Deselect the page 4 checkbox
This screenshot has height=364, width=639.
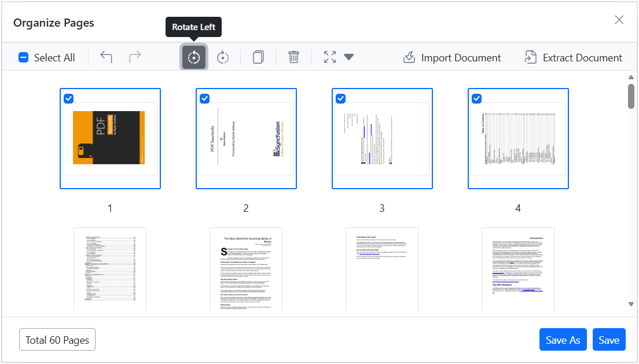(476, 98)
